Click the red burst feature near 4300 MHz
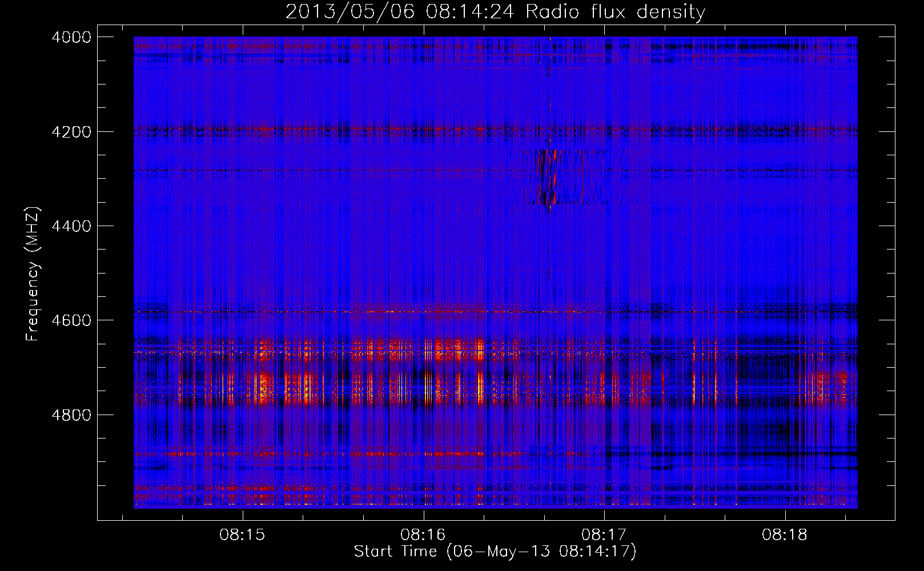The image size is (924, 571). (548, 177)
